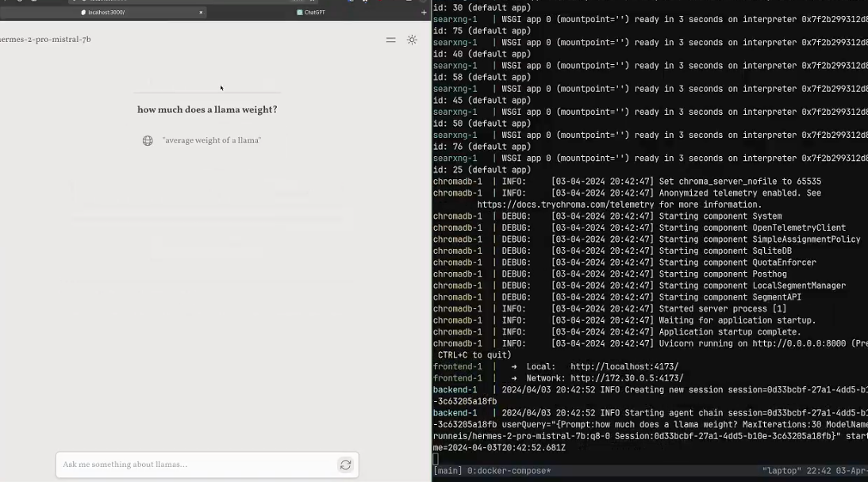Click the tmux '[main]' session label
The height and width of the screenshot is (482, 868).
point(447,471)
